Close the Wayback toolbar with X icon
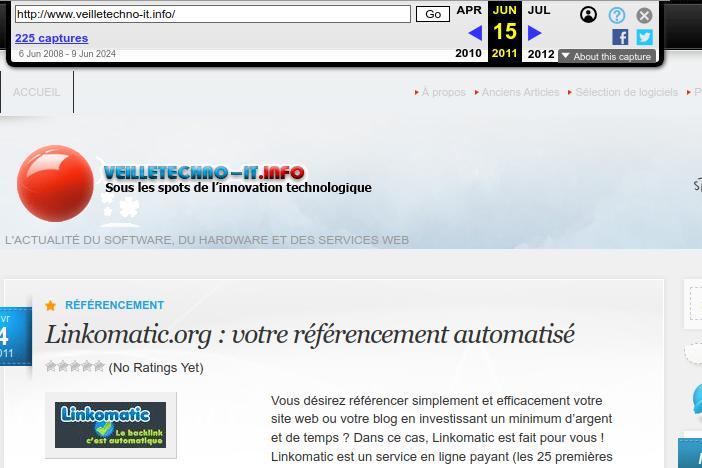This screenshot has width=702, height=468. (x=645, y=15)
